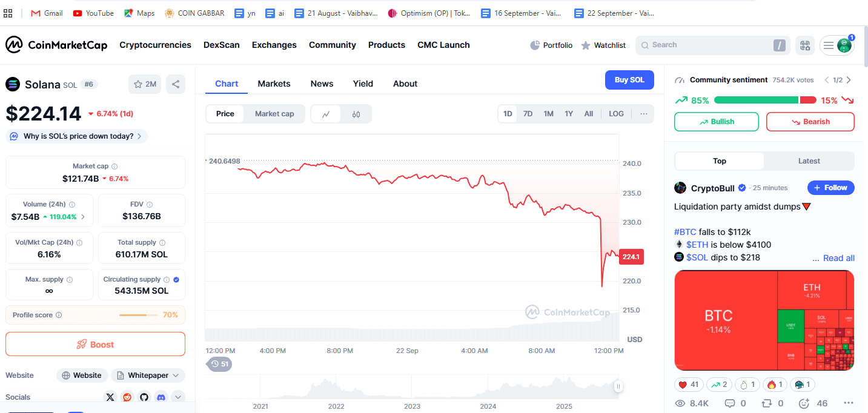Switch to candlestick chart view icon
The image size is (868, 413).
[x=356, y=114]
